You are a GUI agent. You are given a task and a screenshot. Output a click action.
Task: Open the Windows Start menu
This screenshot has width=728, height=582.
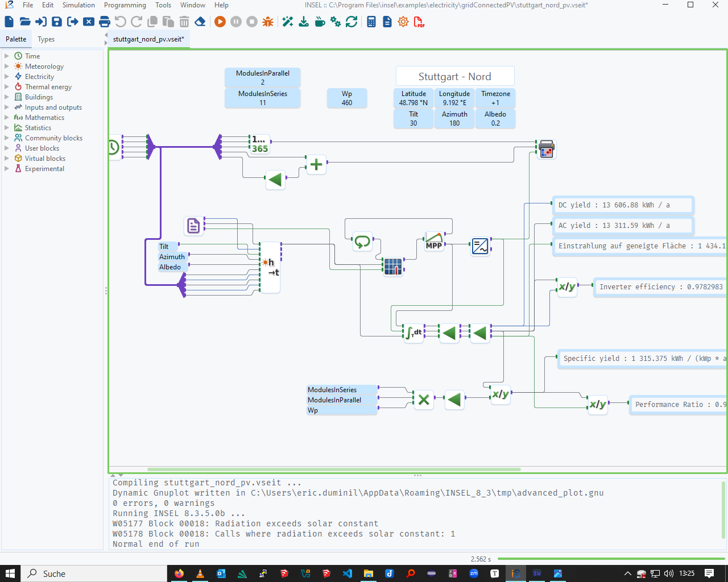coord(10,573)
